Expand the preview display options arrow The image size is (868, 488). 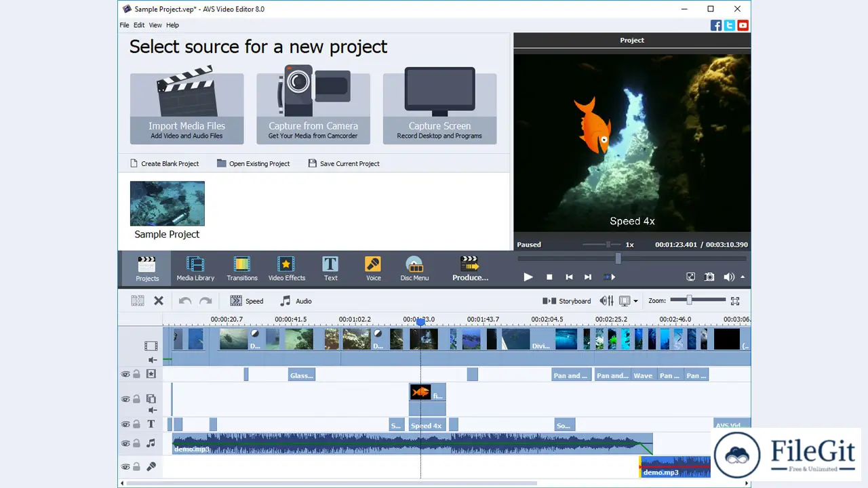coord(635,302)
